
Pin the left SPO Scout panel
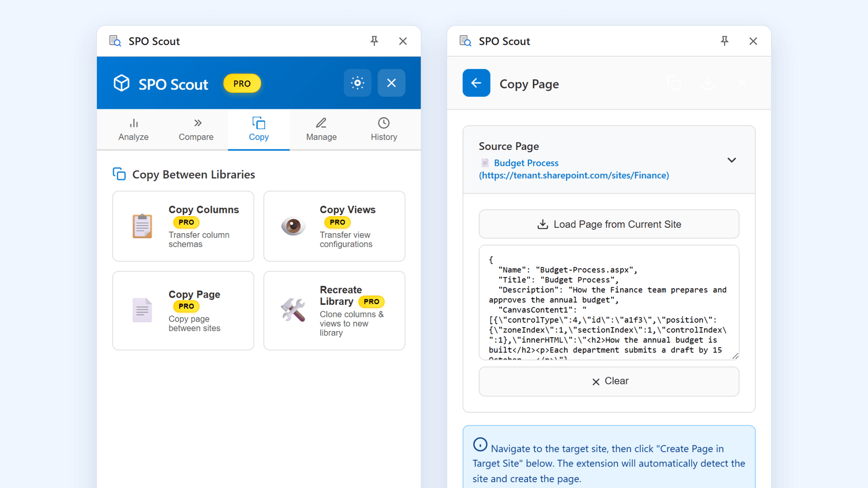tap(374, 41)
